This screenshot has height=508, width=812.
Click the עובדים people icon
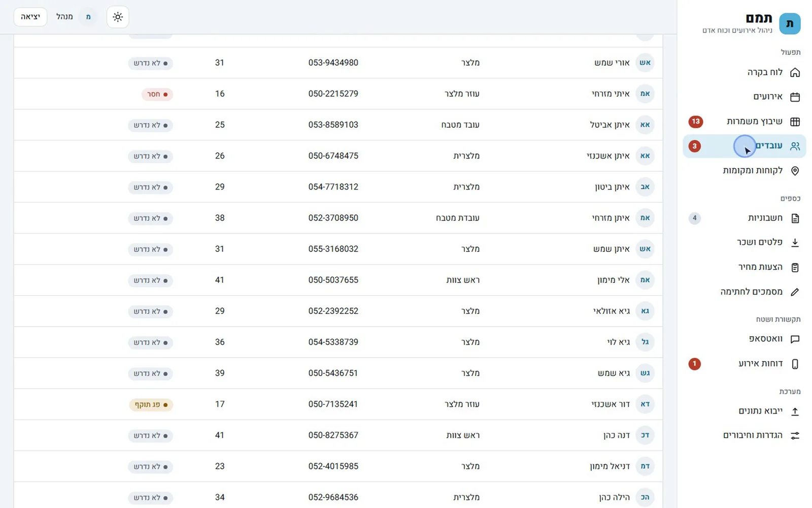pos(795,146)
